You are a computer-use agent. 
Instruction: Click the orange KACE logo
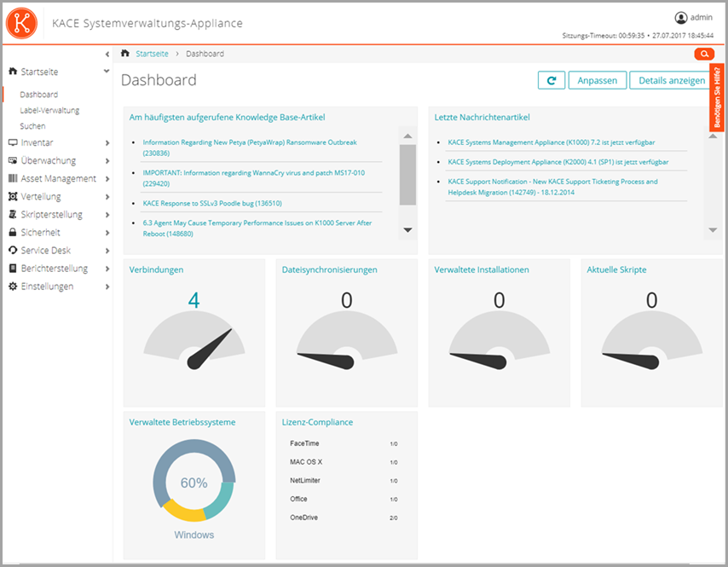click(x=20, y=23)
